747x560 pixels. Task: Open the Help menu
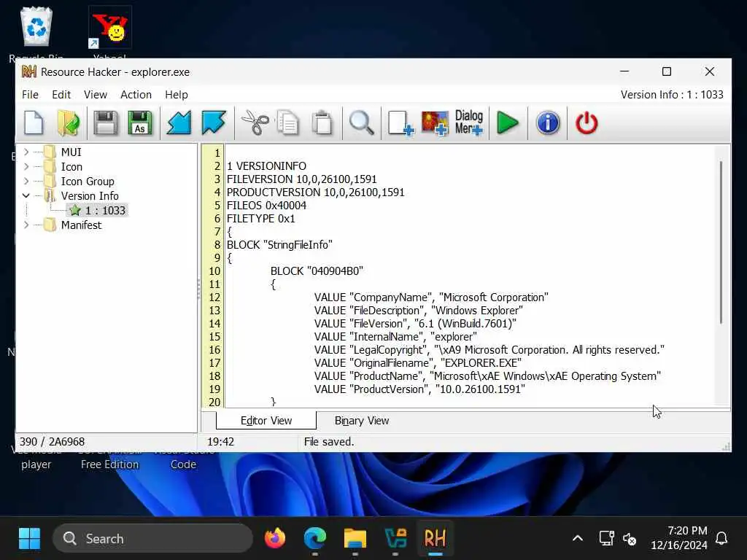[177, 94]
